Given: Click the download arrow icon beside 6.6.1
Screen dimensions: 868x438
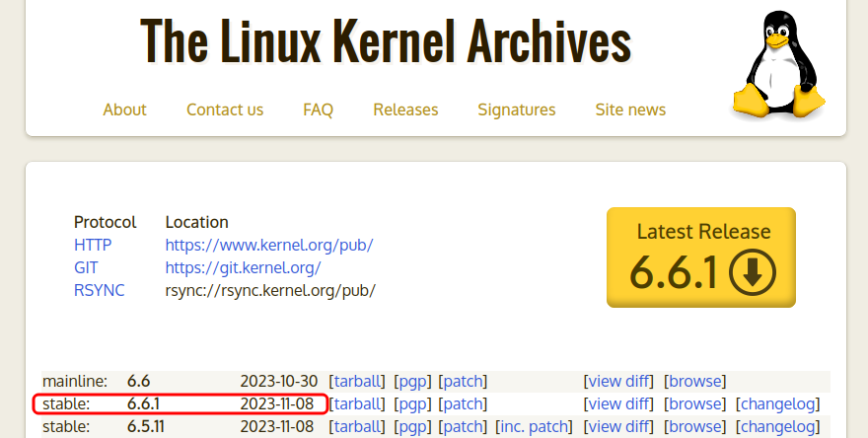Looking at the screenshot, I should pyautogui.click(x=752, y=273).
